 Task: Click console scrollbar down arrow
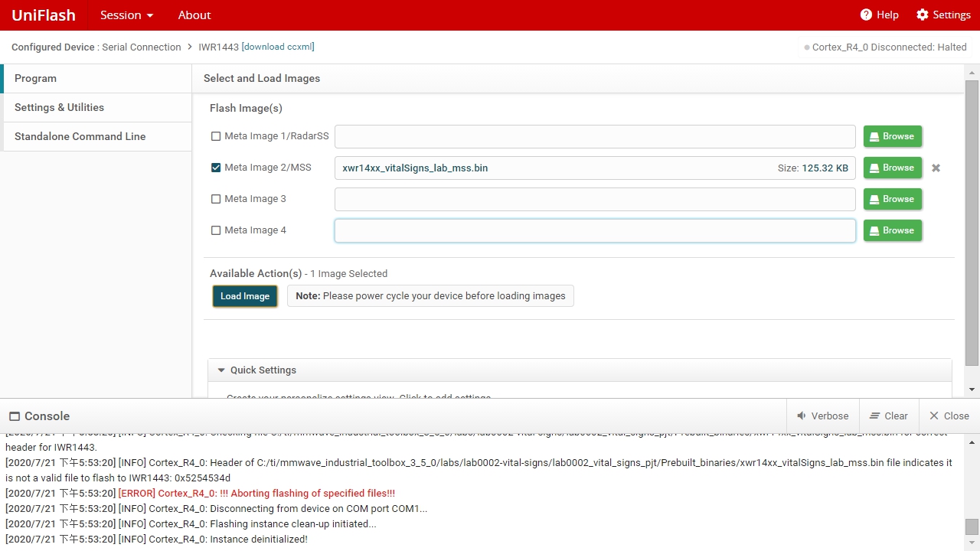pos(972,543)
